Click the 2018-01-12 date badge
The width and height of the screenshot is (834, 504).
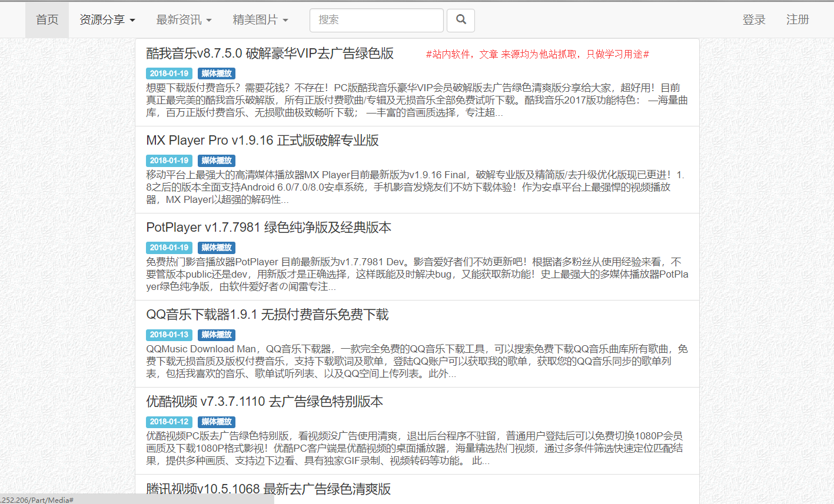pos(169,422)
